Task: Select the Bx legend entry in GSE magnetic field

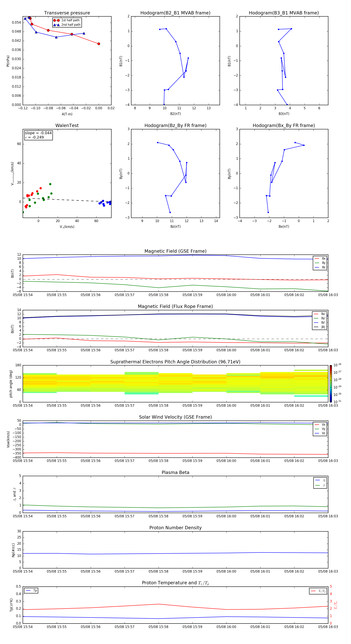Action: point(320,259)
